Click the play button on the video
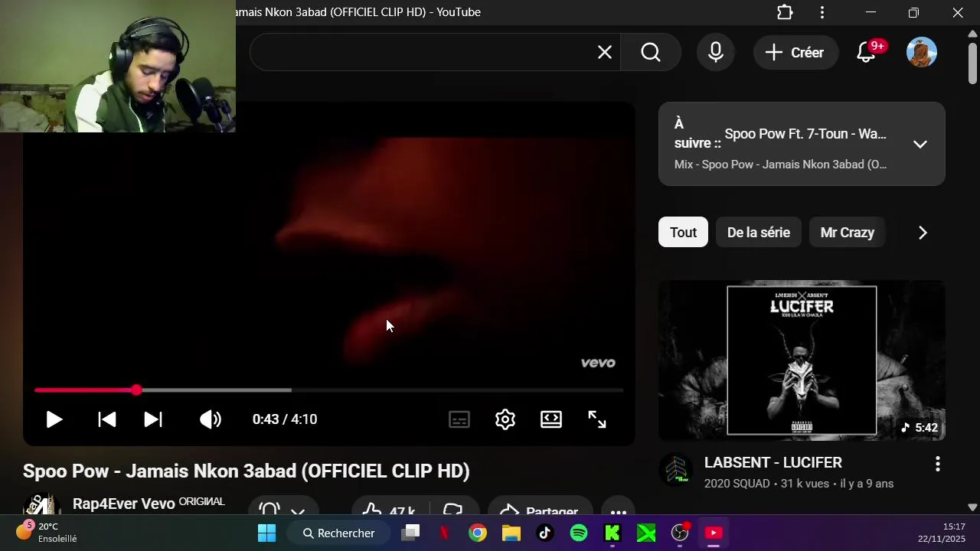This screenshot has height=551, width=980. tap(54, 419)
